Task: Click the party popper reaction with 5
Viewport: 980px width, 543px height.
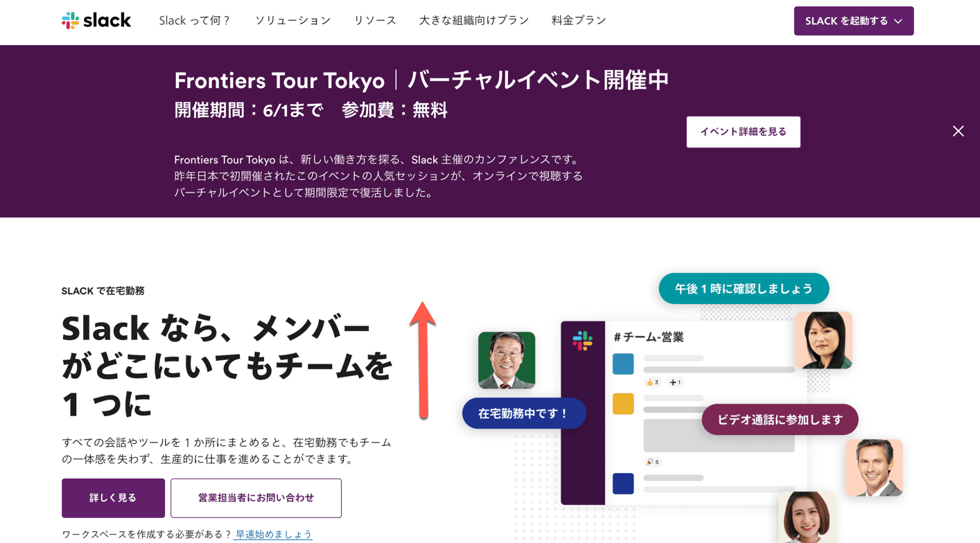Action: pos(652,462)
